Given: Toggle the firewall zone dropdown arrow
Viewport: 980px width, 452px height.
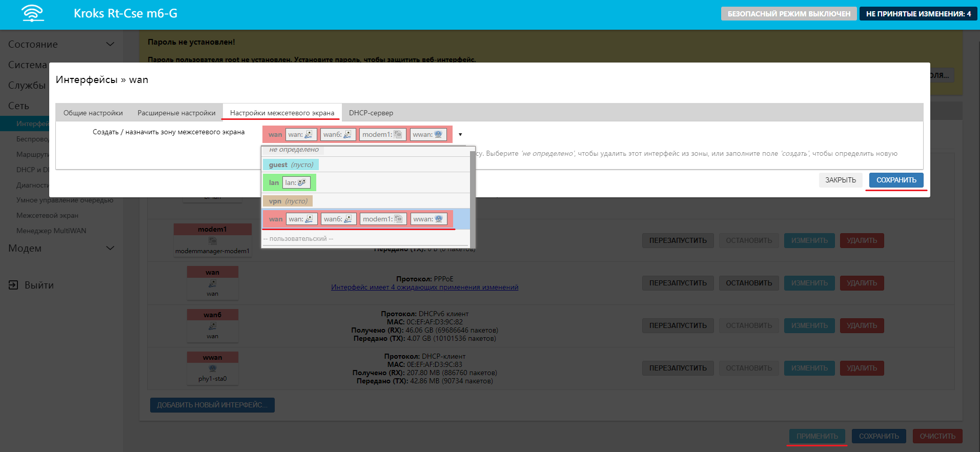Looking at the screenshot, I should point(460,135).
